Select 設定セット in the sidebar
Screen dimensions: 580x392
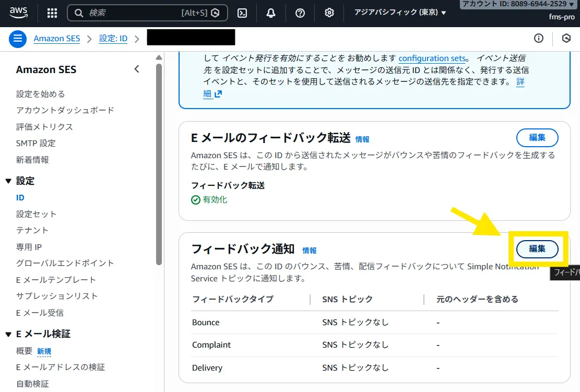(x=36, y=214)
